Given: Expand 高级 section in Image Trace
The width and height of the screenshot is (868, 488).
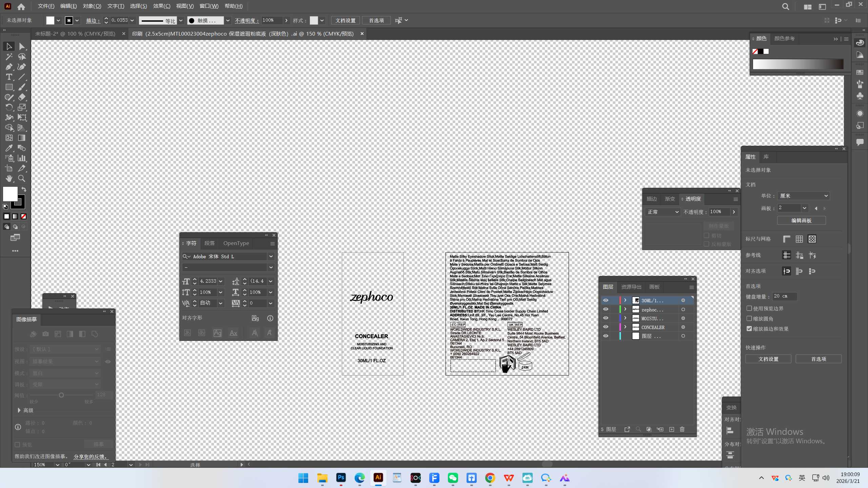Looking at the screenshot, I should 19,410.
